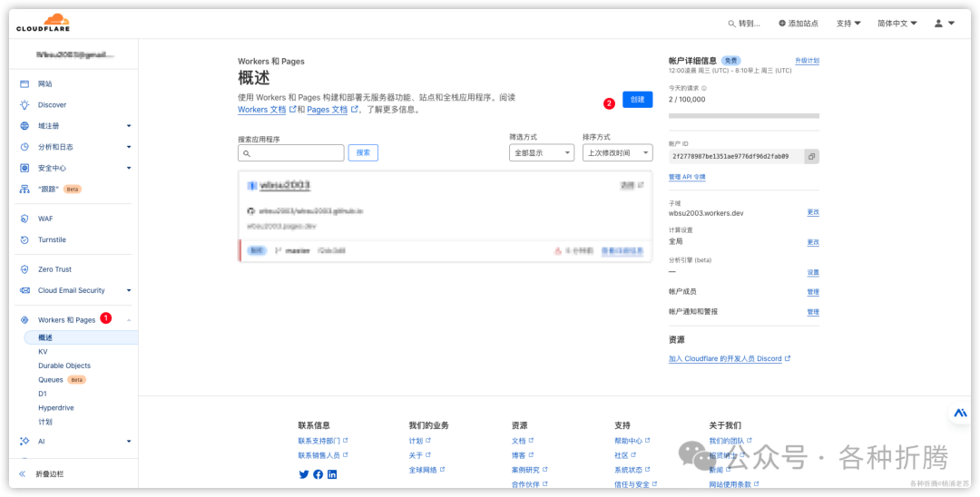Click the 联系支持部门 footer link

(x=323, y=441)
